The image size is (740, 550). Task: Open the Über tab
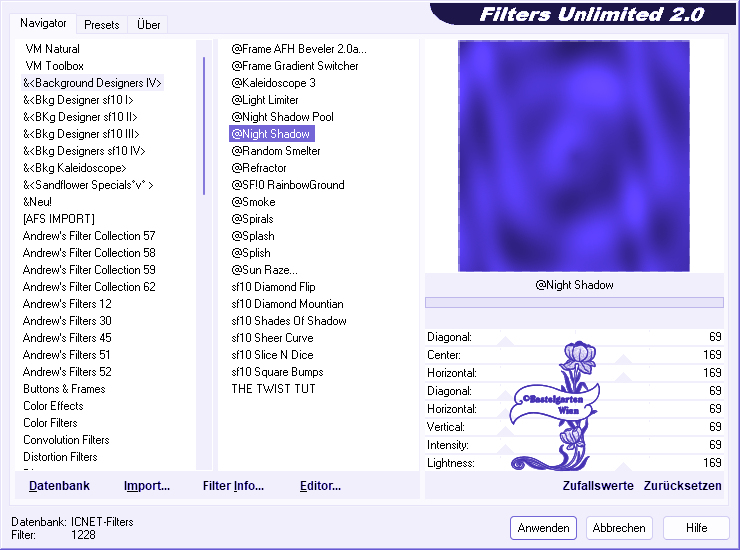[x=148, y=25]
